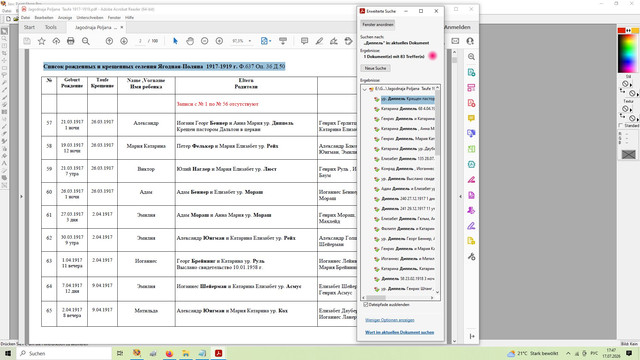Viewport: 640px width, 360px height.
Task: Click the sign document icon
Action: coord(334,41)
